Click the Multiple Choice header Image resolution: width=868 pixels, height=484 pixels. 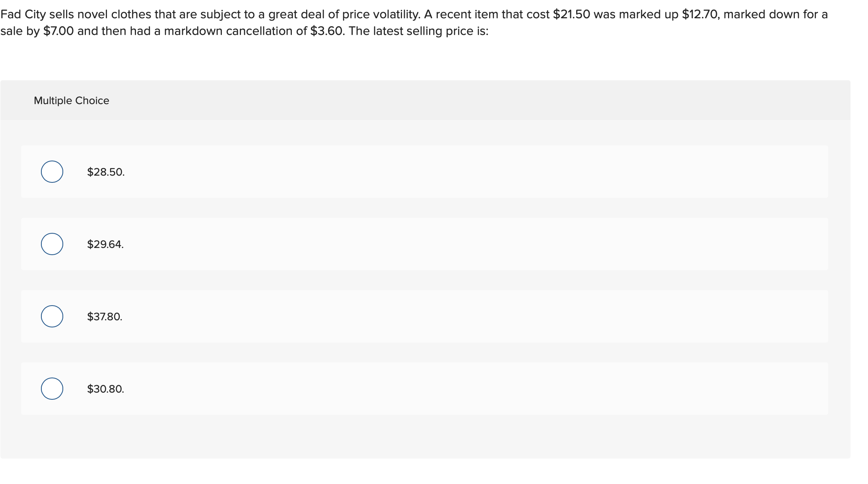(72, 100)
